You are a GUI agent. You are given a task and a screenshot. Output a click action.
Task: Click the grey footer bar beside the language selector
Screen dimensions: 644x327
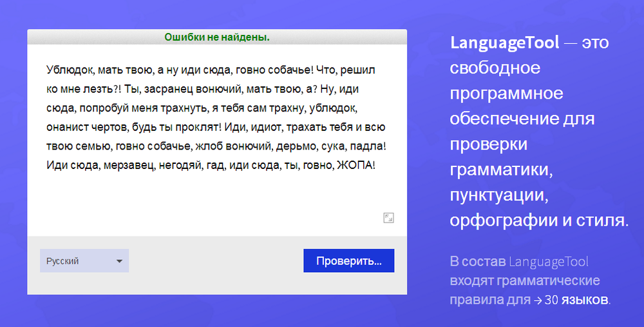coord(216,261)
